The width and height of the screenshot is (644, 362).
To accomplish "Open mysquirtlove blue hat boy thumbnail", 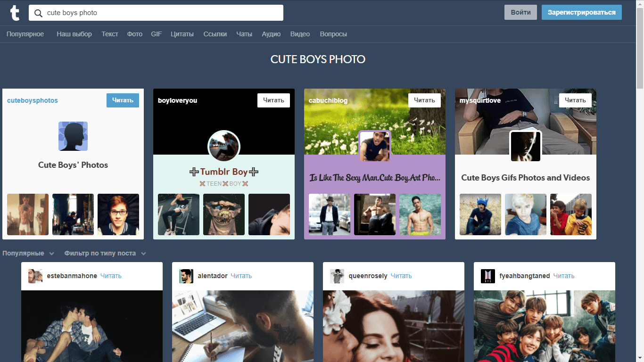I will click(x=480, y=214).
